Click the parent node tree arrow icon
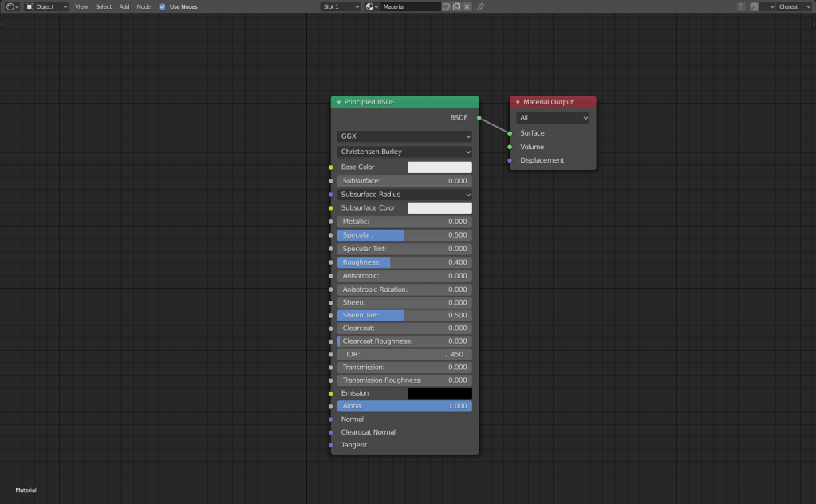 tap(741, 6)
